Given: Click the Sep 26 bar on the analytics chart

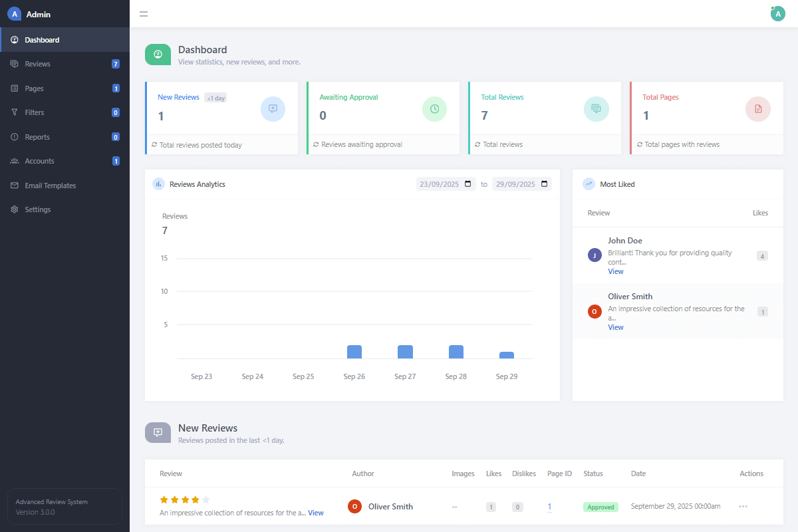Looking at the screenshot, I should tap(354, 351).
